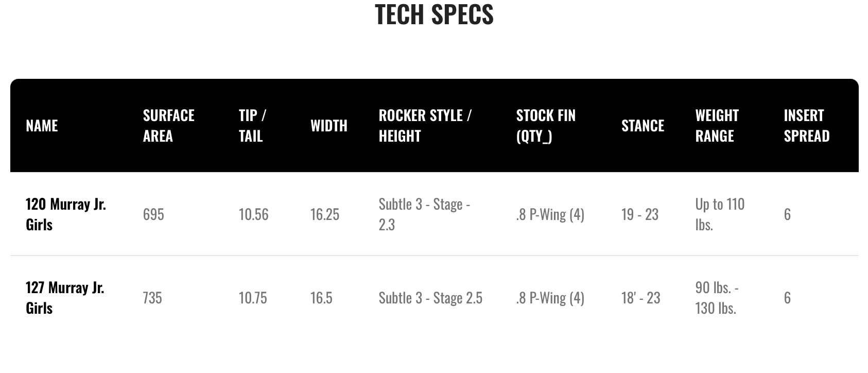Select the 120 Murray Jr. Girls row name
Viewport: 868px width, 373px height.
(66, 214)
